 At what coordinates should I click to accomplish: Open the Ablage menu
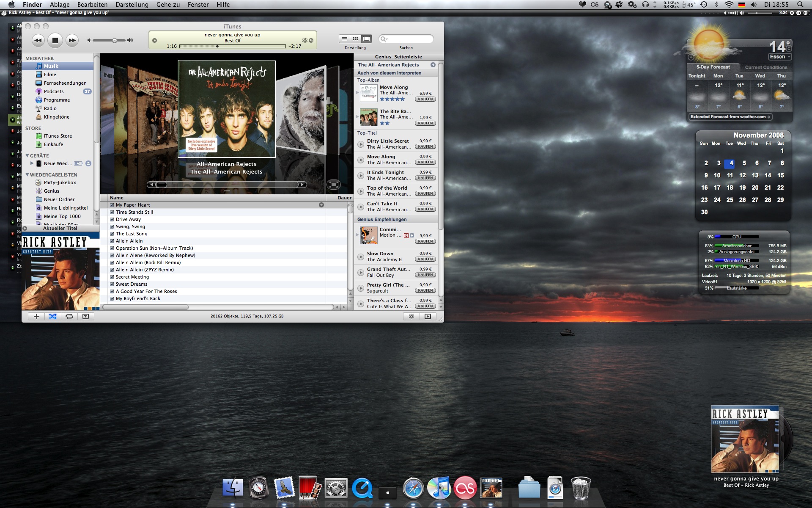coord(60,5)
